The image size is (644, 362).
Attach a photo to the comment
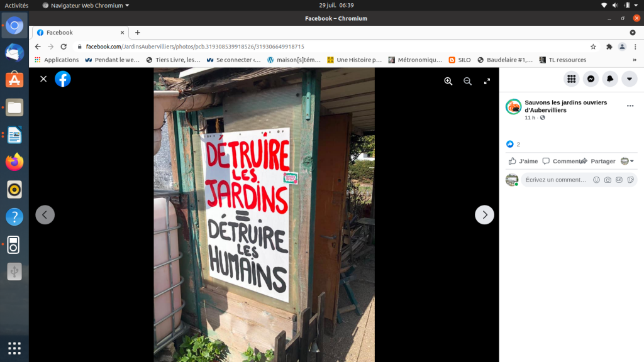(x=608, y=180)
